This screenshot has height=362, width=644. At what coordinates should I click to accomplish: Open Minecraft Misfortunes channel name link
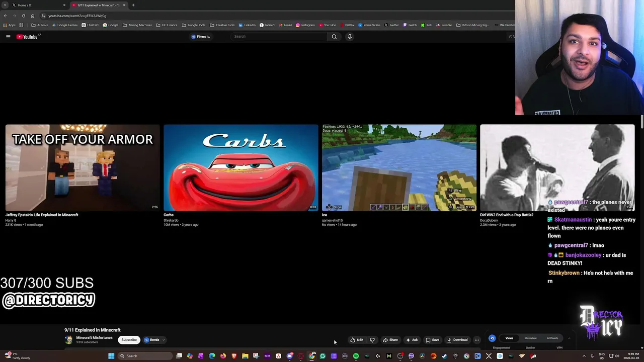94,338
